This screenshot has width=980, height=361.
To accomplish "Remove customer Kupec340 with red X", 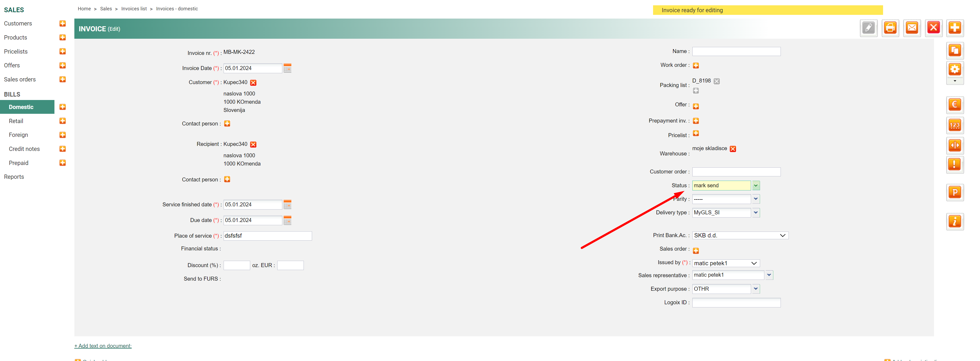I will [253, 83].
